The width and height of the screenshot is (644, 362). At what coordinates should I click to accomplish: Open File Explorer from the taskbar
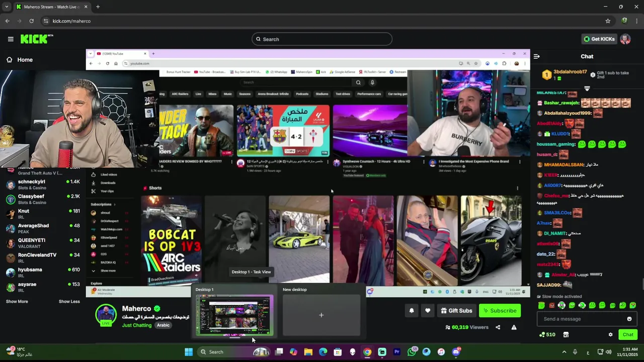click(x=308, y=352)
